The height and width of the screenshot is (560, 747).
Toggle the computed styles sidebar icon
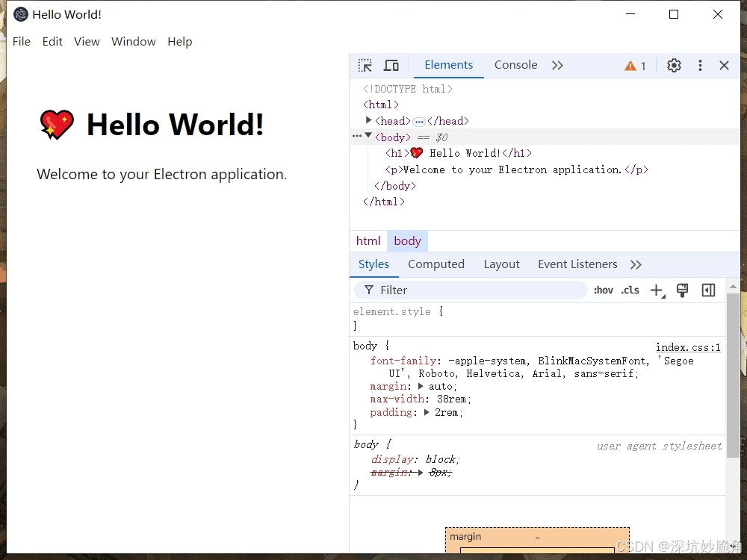coord(708,290)
